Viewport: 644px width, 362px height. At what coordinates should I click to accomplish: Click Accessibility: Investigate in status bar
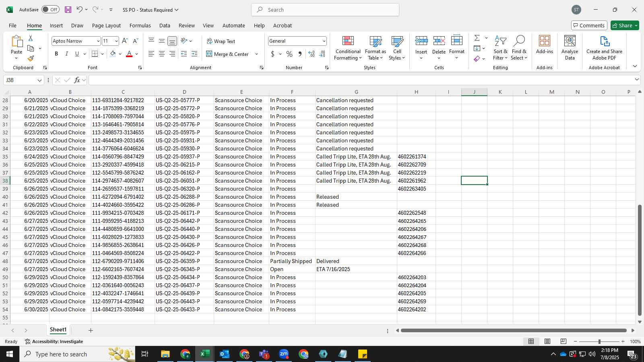click(x=54, y=341)
